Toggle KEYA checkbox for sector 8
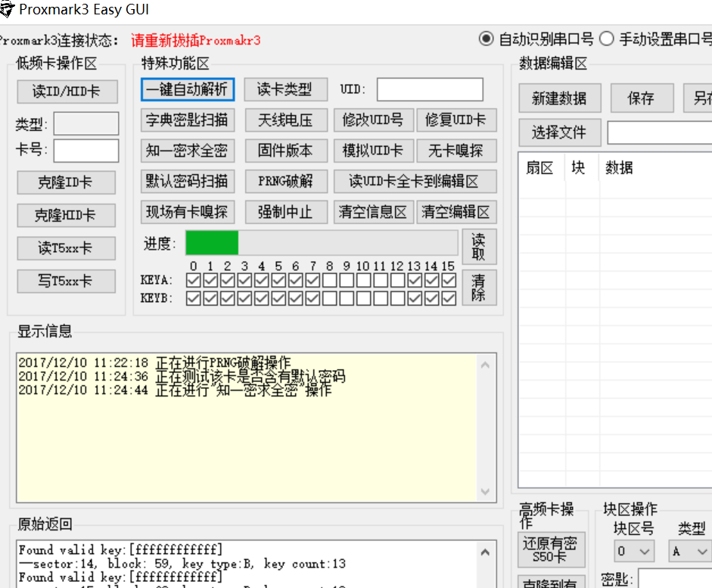712x588 pixels. click(x=330, y=281)
